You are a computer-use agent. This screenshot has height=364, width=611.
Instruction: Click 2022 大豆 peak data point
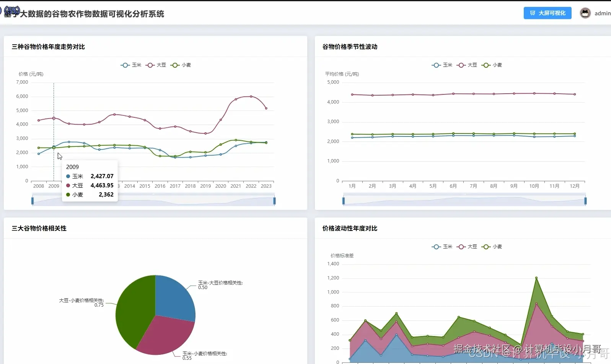[x=251, y=96]
